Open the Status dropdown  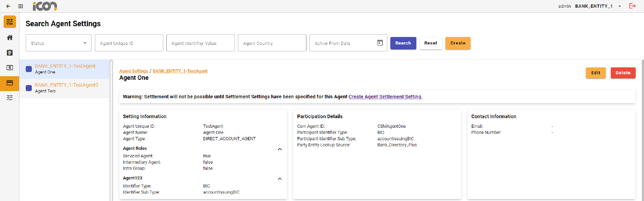tap(58, 43)
